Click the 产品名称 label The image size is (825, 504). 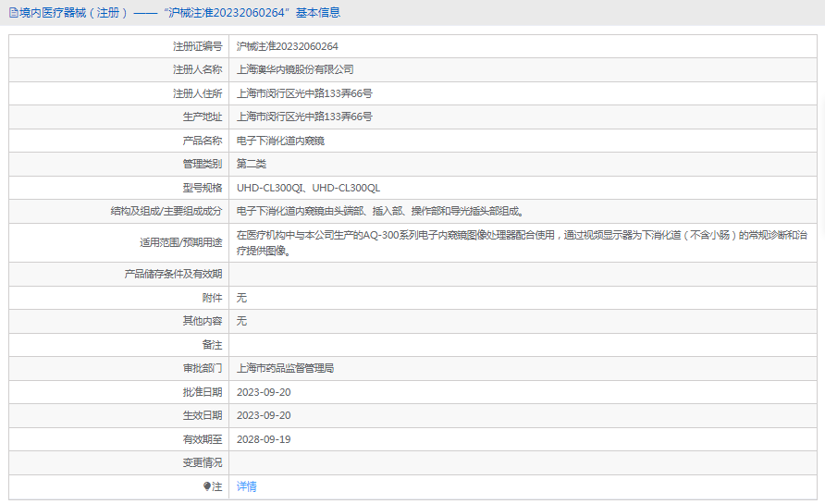coord(203,141)
